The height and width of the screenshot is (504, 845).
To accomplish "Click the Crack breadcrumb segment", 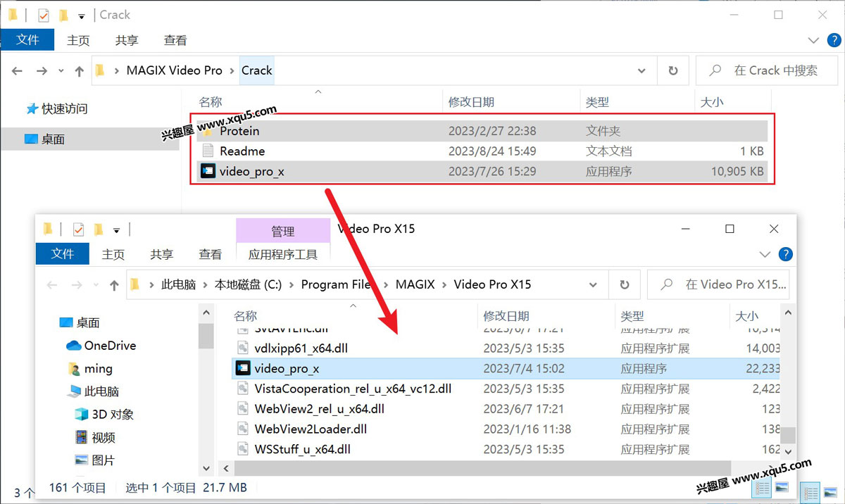I will tap(256, 70).
